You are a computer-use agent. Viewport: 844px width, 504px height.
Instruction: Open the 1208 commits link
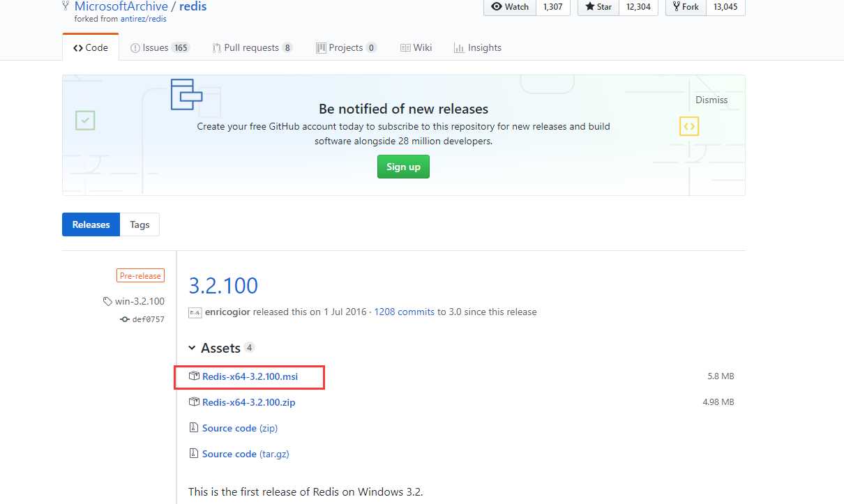pyautogui.click(x=404, y=312)
